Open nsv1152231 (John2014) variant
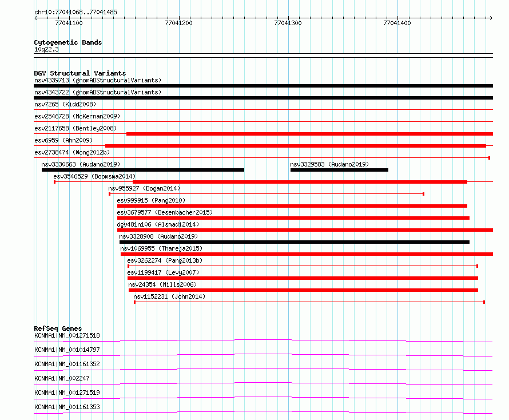This screenshot has height=420, width=509. [x=169, y=296]
